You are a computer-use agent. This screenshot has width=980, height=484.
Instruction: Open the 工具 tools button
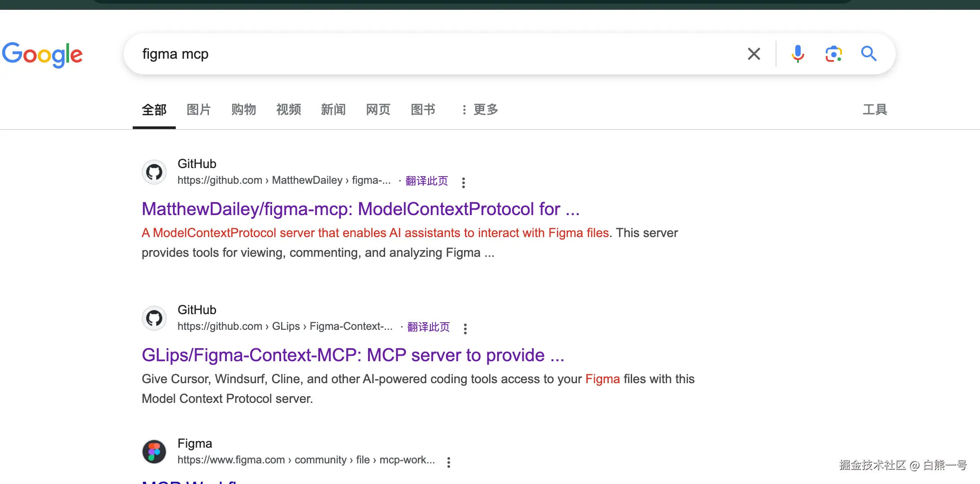(x=875, y=109)
